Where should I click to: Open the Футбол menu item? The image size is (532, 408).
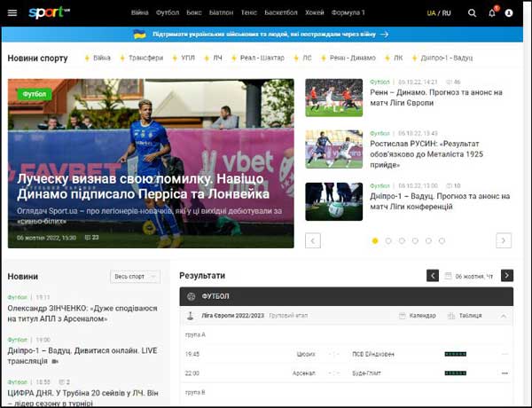pos(168,13)
